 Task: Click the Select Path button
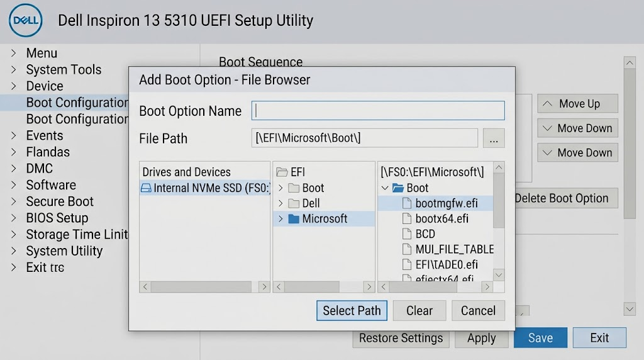352,311
